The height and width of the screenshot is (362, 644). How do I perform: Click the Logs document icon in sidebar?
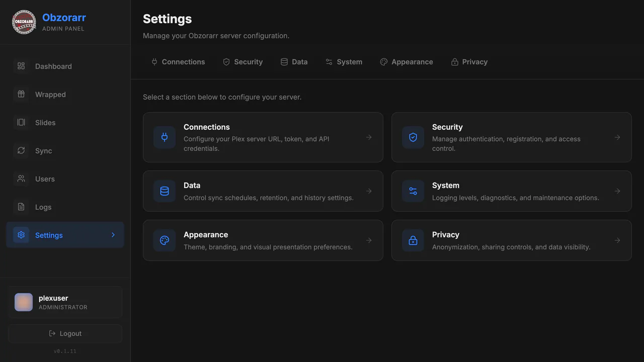(x=21, y=207)
